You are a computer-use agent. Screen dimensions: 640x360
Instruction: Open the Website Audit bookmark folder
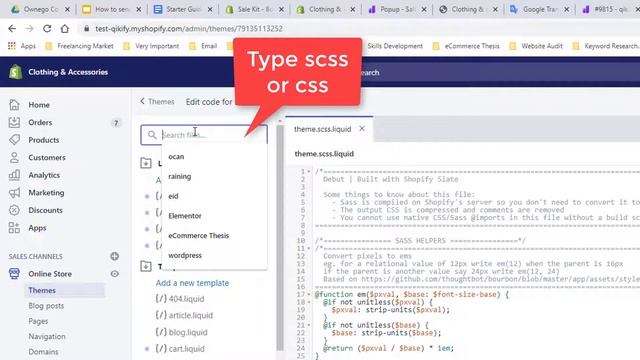coord(536,46)
